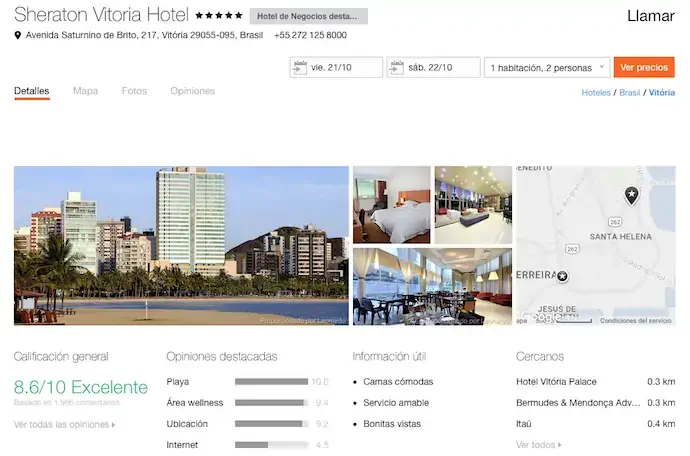Open the restaurant dining room photo
The width and height of the screenshot is (690, 456).
(x=432, y=287)
